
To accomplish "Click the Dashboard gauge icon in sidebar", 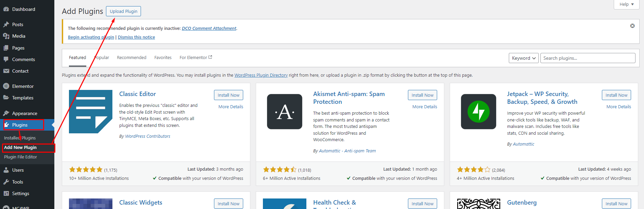I will 6,9.
